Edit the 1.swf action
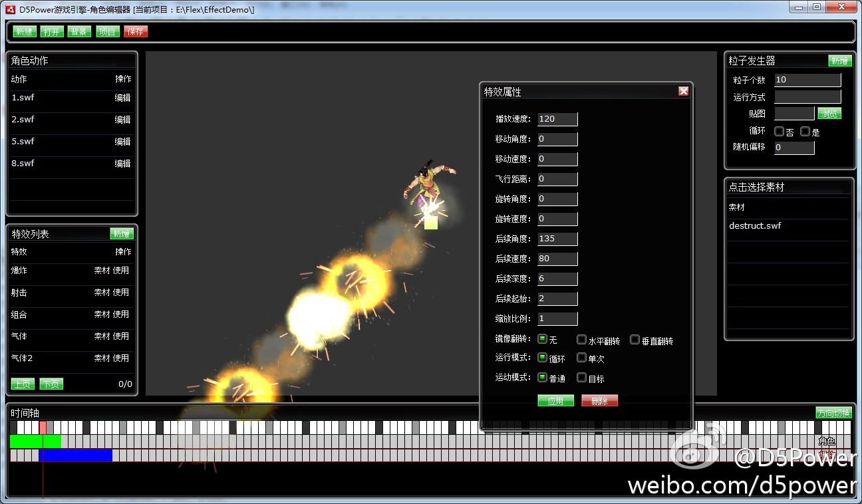The width and height of the screenshot is (862, 504). 123,98
